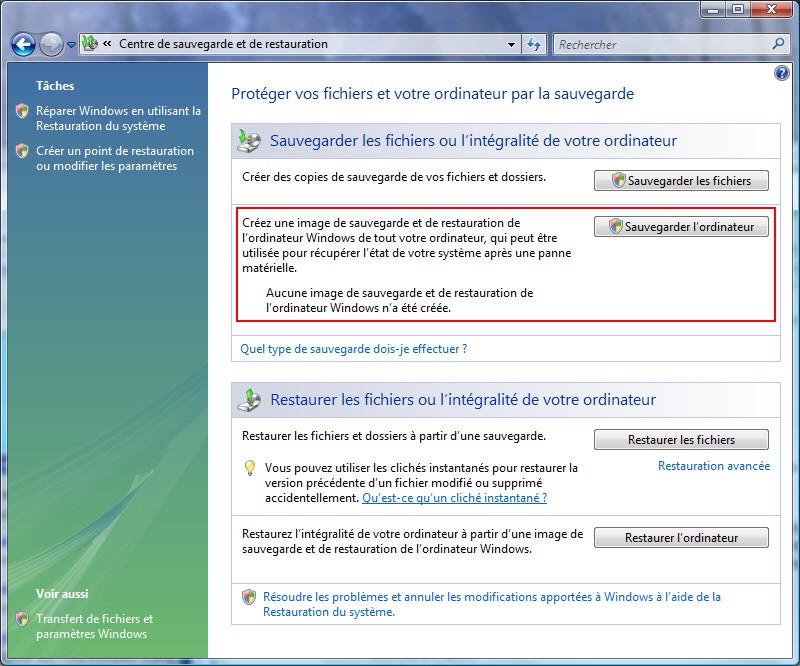Click shield icon beside 'Résoudre les problèmes'

point(249,597)
